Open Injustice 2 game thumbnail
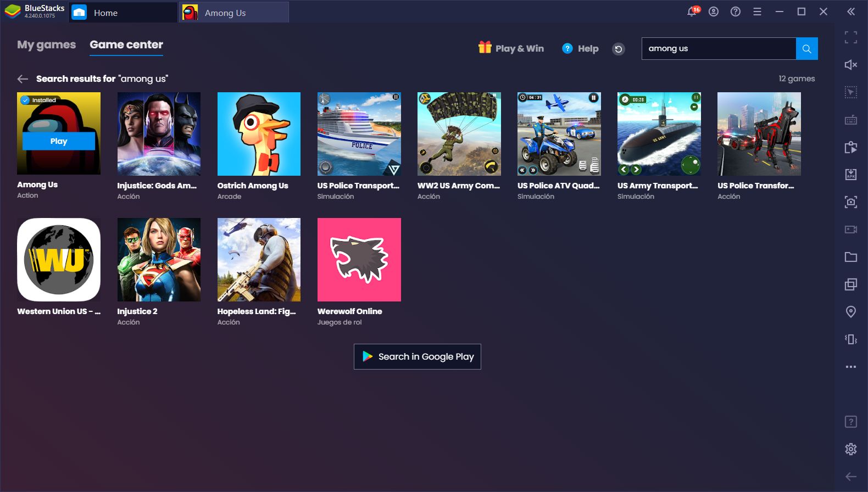 coord(159,260)
